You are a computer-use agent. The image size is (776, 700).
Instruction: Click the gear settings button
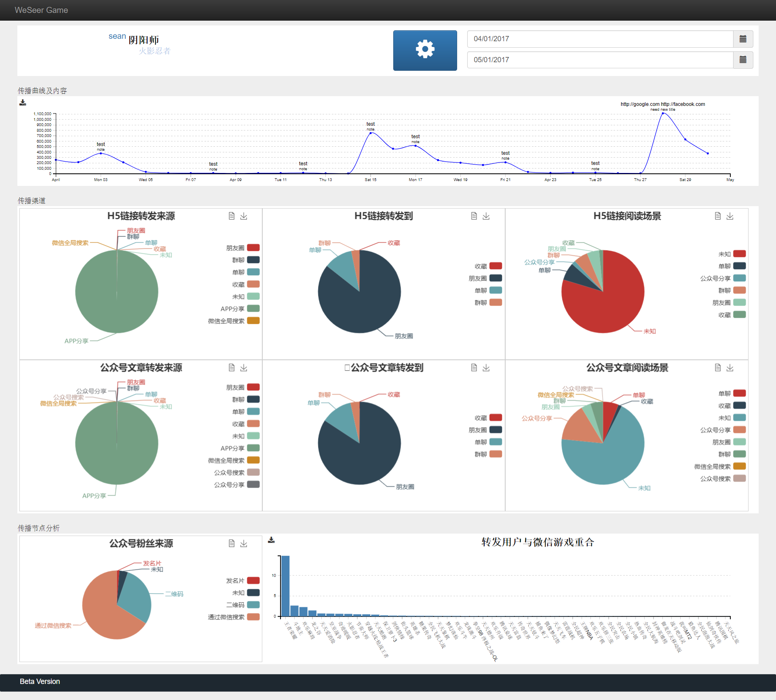(425, 51)
